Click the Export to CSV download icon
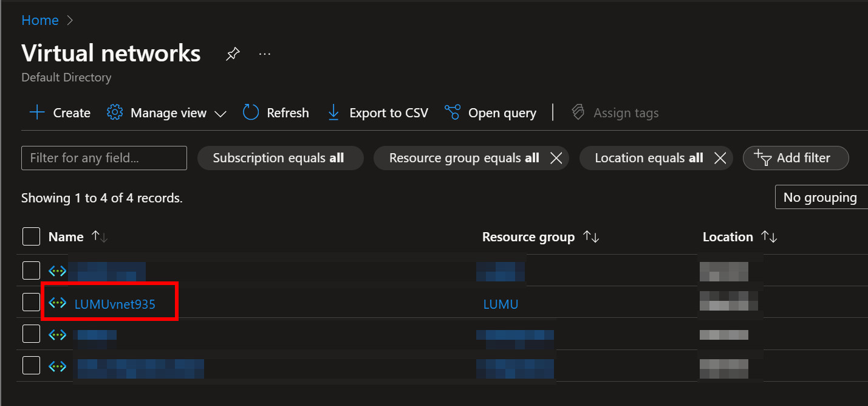 tap(333, 112)
